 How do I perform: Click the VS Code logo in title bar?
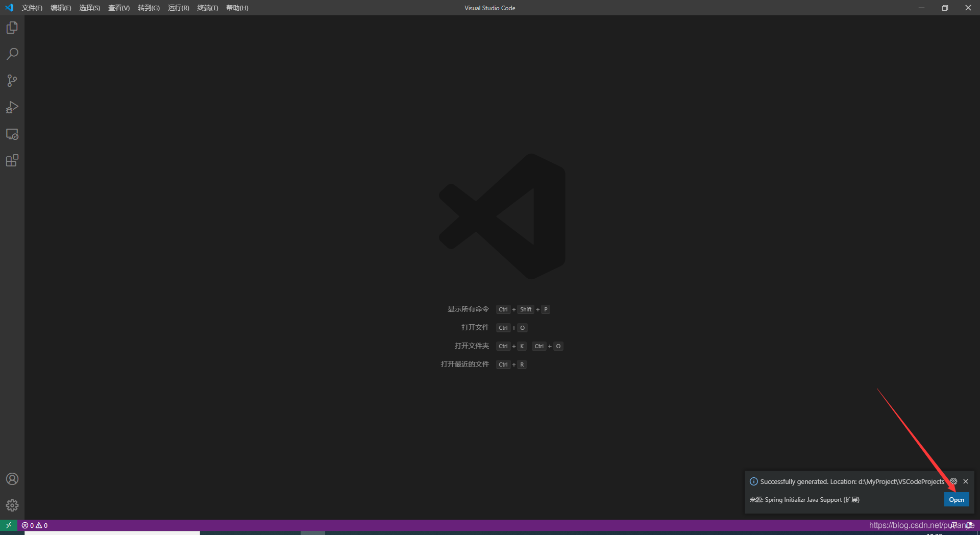pos(9,8)
